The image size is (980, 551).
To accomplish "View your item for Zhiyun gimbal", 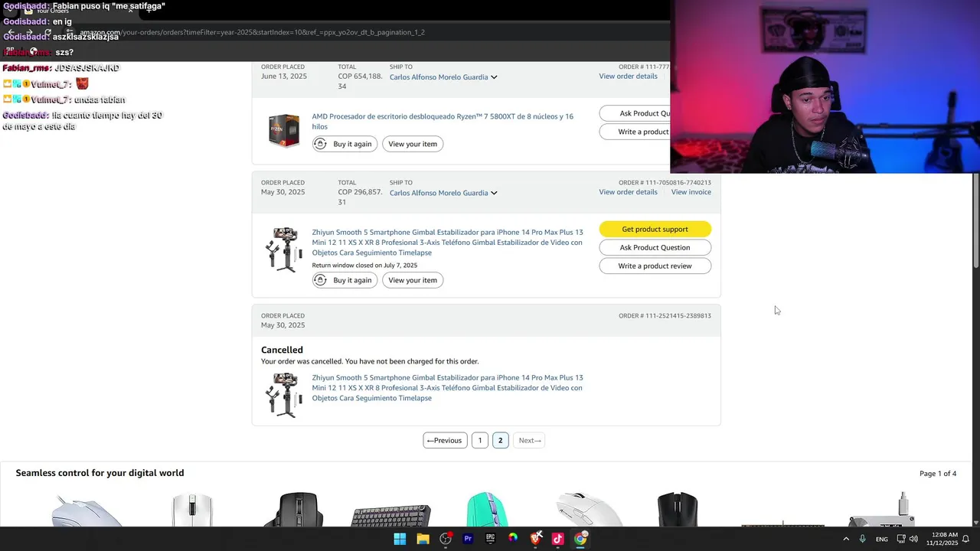I will click(413, 280).
